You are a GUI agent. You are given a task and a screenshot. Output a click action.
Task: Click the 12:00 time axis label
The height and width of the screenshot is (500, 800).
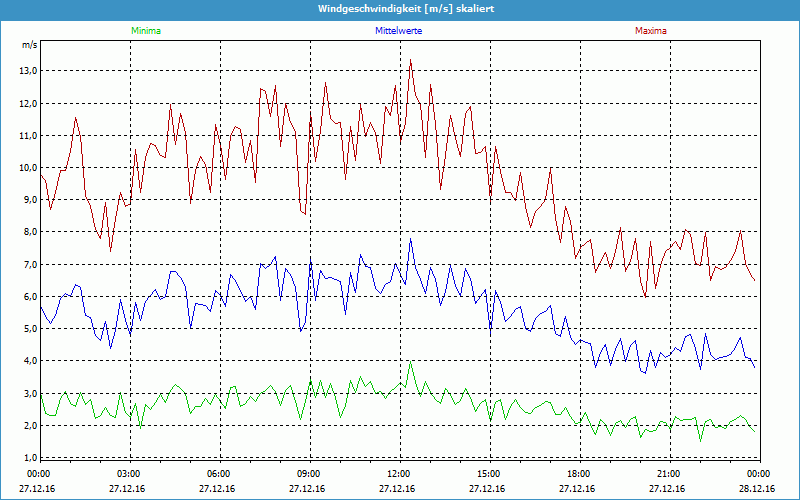(397, 474)
